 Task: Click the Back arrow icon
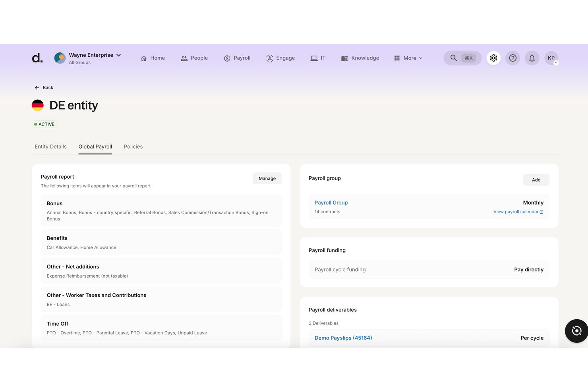pos(37,88)
